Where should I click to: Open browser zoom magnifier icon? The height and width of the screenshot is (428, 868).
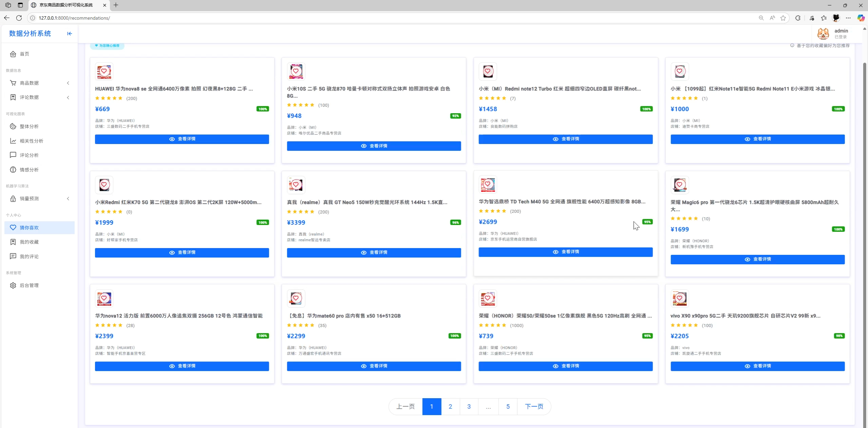pyautogui.click(x=761, y=18)
